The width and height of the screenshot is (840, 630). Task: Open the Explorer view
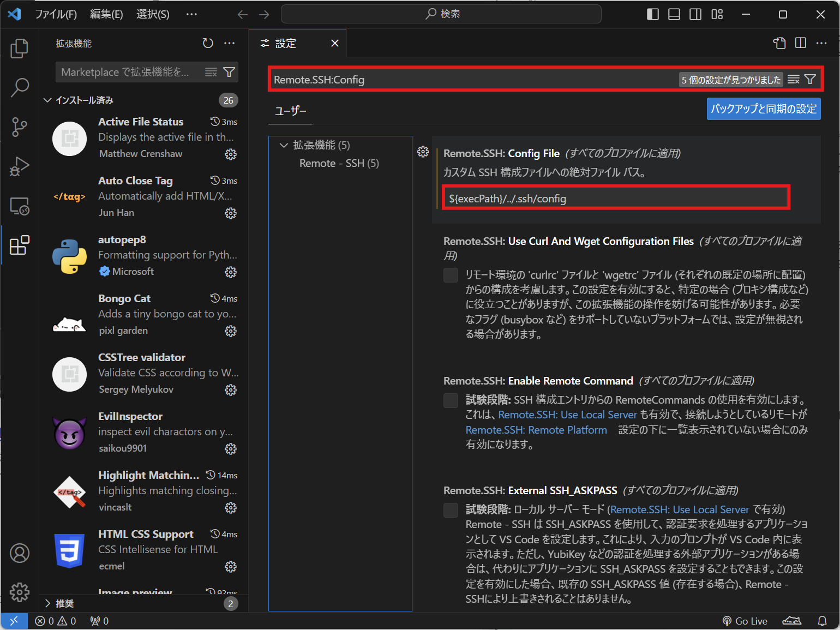(20, 48)
